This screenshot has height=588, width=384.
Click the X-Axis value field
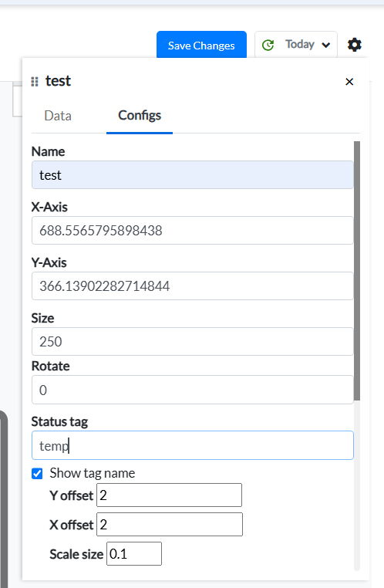tap(193, 230)
